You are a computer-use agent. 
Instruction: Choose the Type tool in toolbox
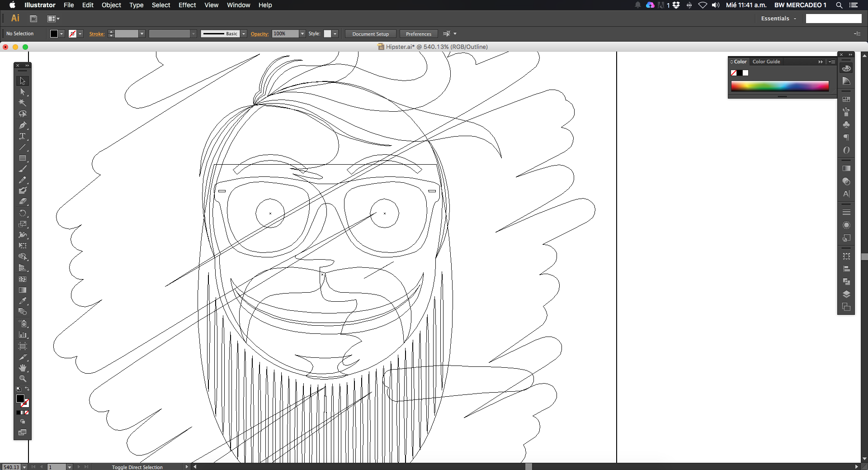pos(22,136)
